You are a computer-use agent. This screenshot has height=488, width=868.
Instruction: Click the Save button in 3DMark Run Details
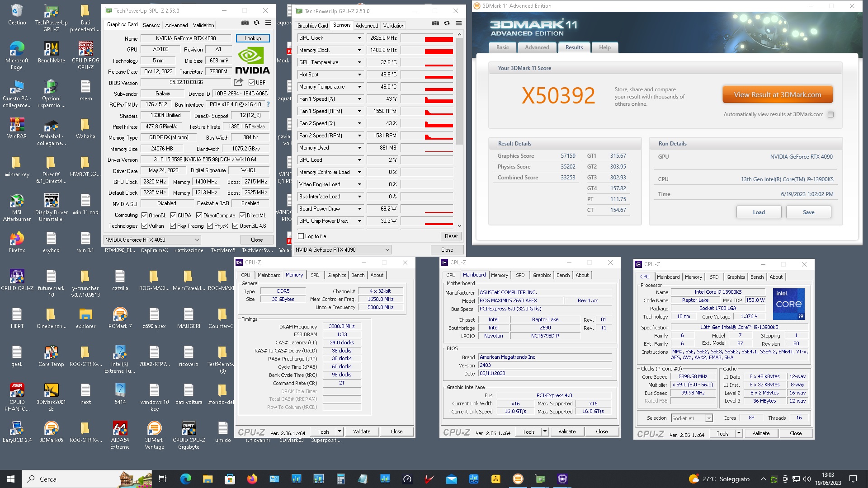[808, 212]
